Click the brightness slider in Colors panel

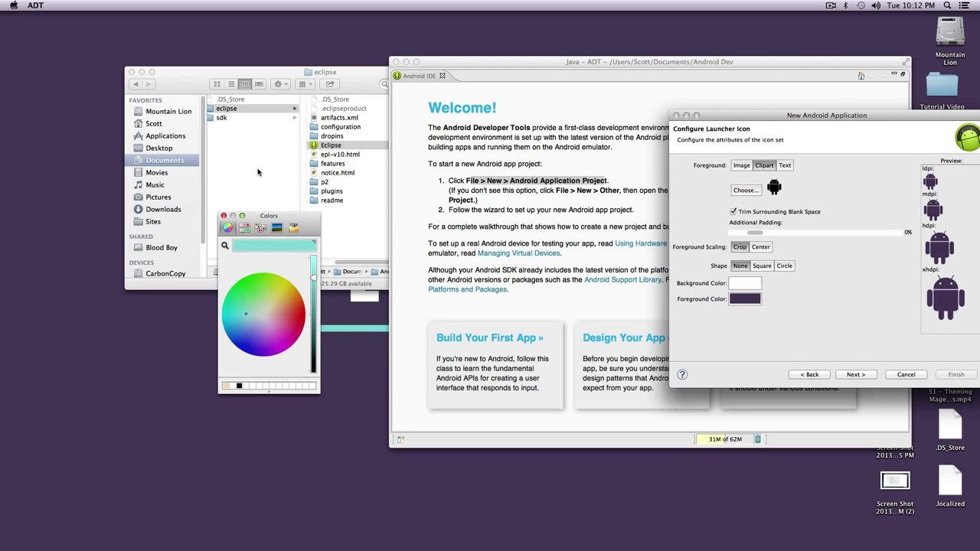313,315
